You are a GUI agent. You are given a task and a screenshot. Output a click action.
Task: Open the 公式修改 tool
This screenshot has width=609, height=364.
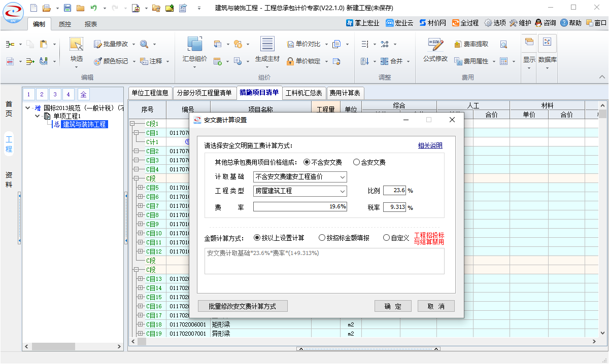pos(435,45)
